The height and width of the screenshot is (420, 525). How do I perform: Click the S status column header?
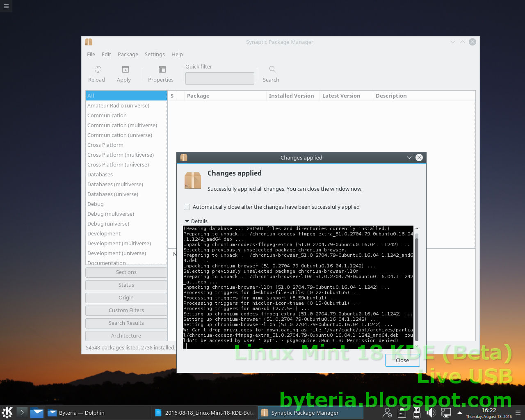(x=172, y=96)
